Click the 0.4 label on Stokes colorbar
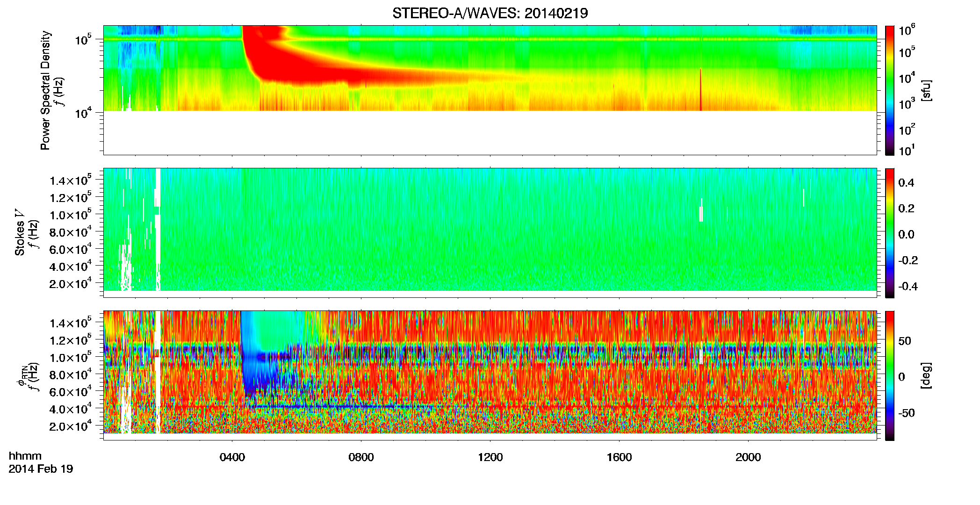This screenshot has width=980, height=505. [x=906, y=183]
